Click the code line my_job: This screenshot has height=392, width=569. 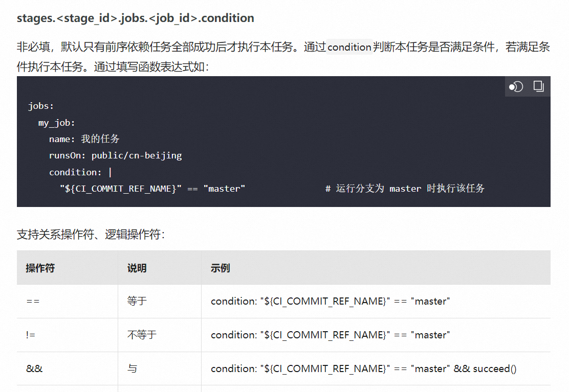coord(57,123)
